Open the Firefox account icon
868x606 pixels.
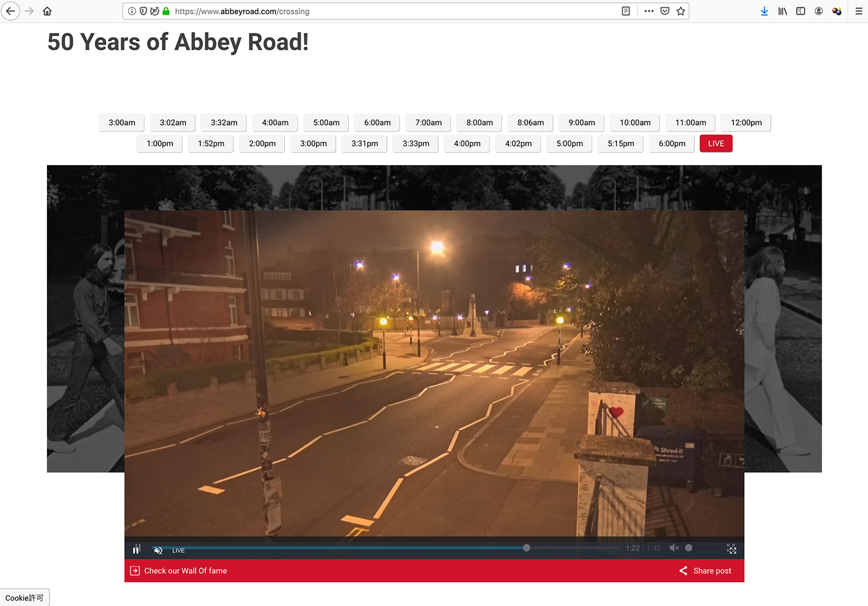[x=819, y=11]
